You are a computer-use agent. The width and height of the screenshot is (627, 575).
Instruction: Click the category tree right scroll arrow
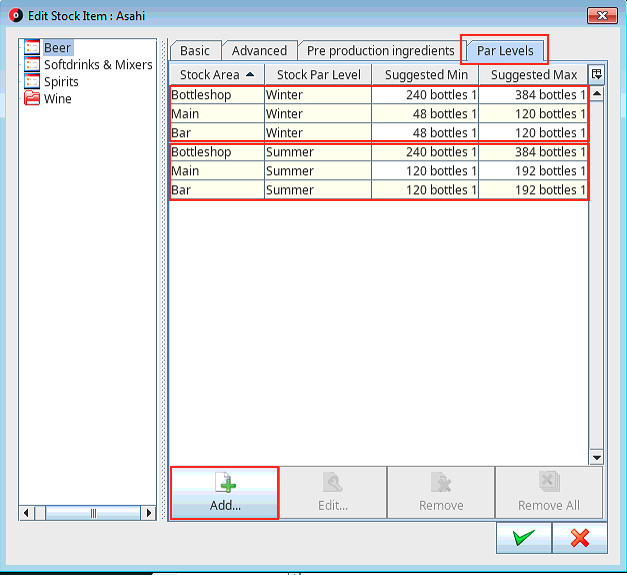pos(149,513)
